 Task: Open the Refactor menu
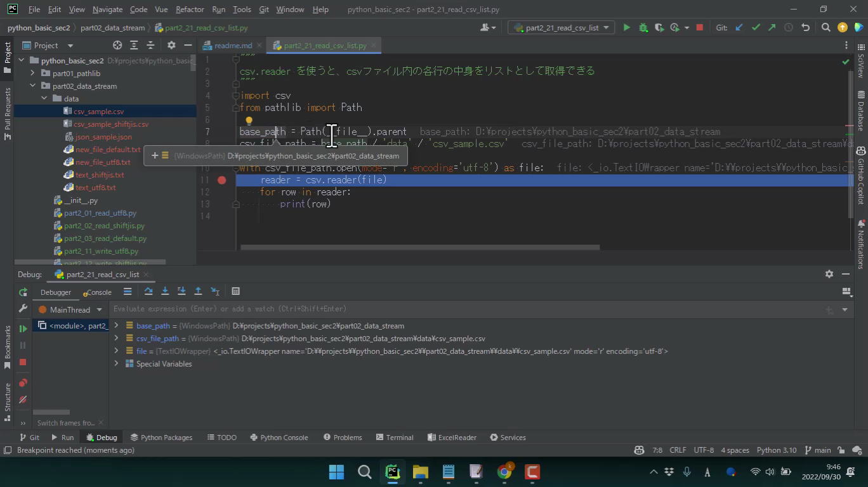pyautogui.click(x=190, y=10)
